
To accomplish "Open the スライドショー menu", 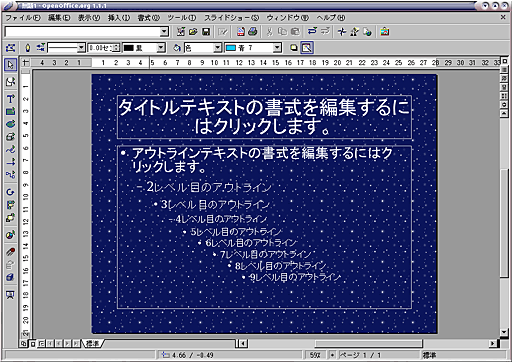I will 232,18.
